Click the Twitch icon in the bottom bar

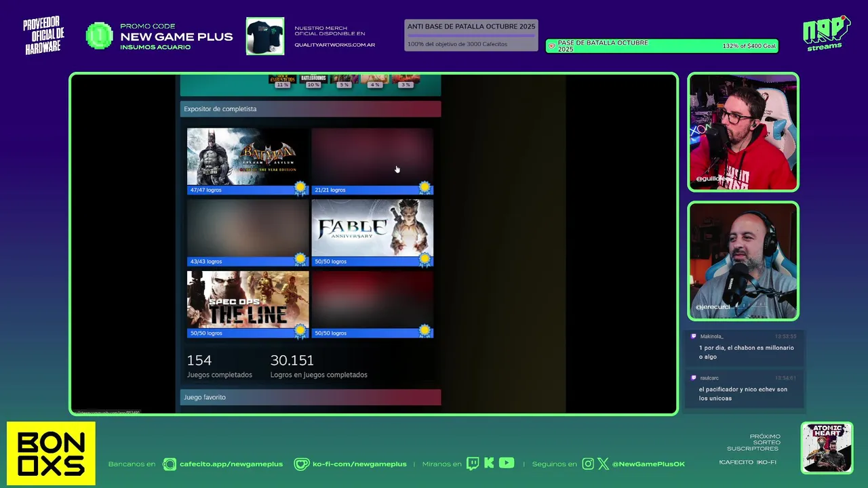pyautogui.click(x=473, y=464)
